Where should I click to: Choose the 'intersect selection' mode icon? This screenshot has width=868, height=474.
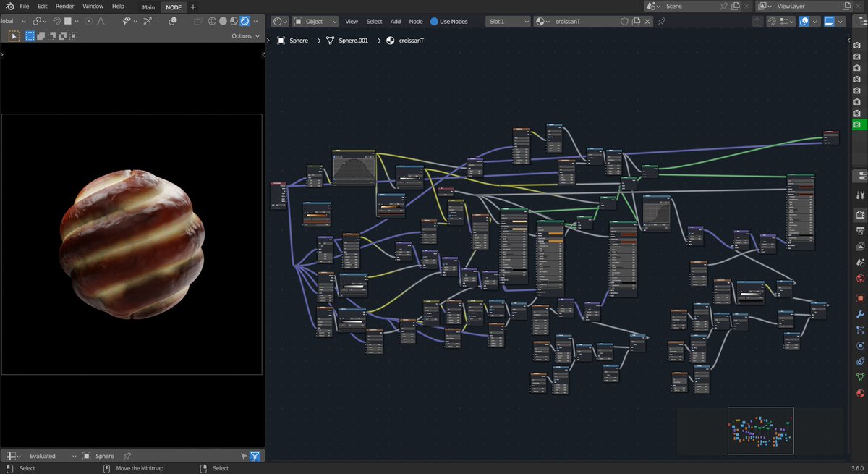pyautogui.click(x=74, y=35)
